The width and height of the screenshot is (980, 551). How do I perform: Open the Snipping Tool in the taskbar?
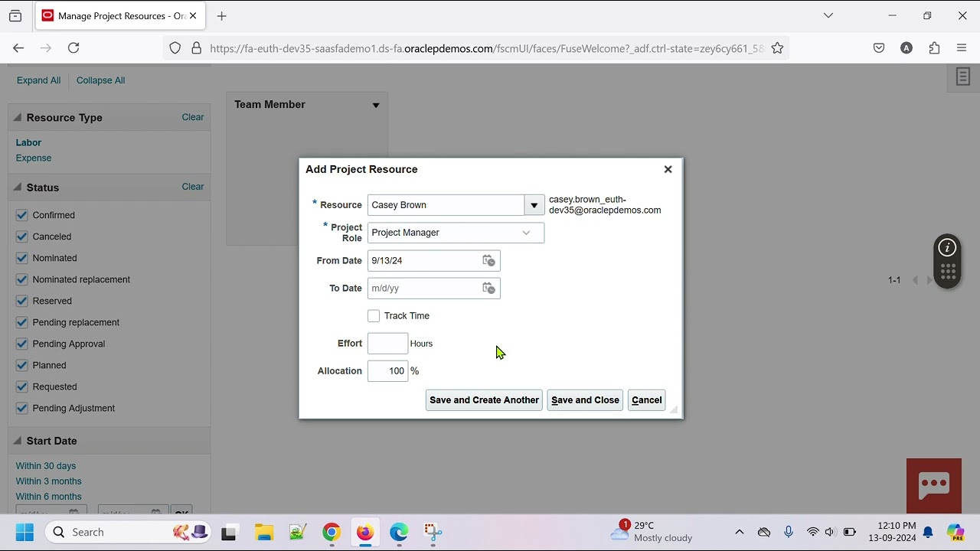[433, 533]
